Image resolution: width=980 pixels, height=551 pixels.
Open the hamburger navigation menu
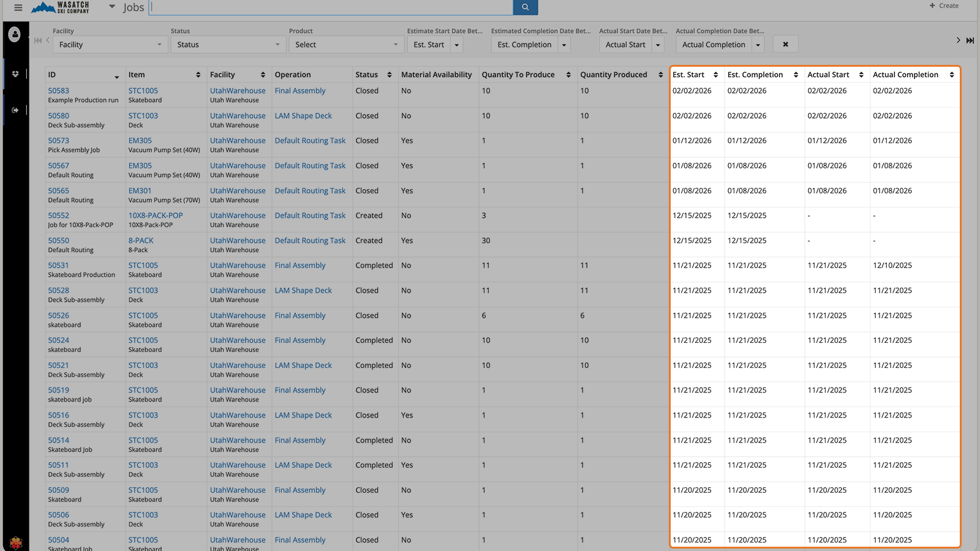[18, 8]
